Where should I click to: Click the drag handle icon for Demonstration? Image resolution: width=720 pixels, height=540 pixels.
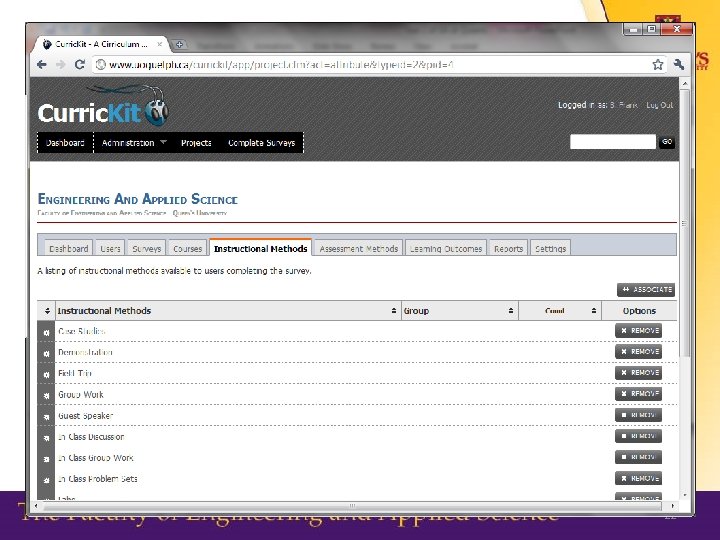[46, 353]
